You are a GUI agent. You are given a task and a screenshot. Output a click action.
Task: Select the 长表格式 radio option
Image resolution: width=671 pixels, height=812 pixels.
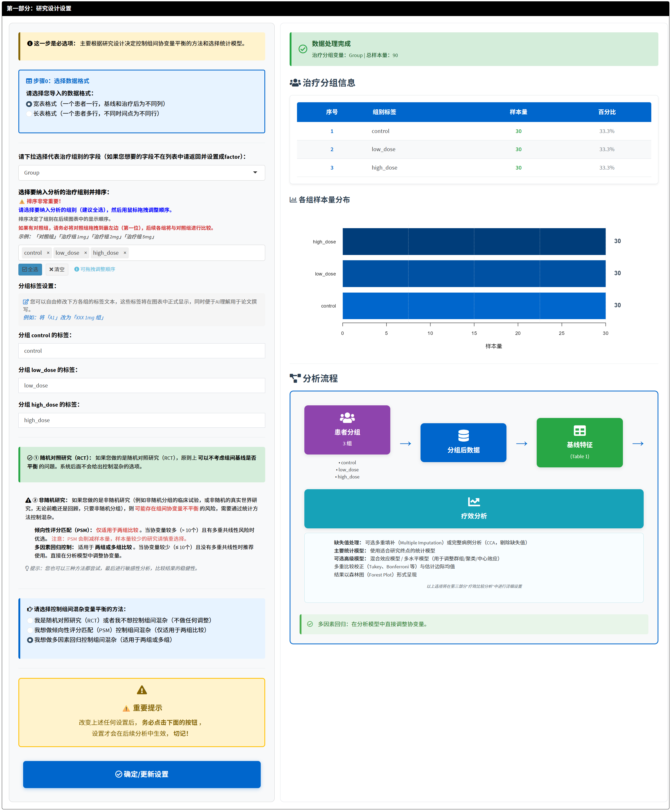tap(29, 114)
